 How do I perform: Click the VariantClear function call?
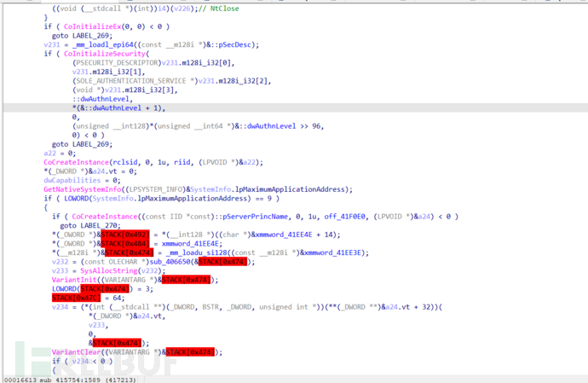76,351
